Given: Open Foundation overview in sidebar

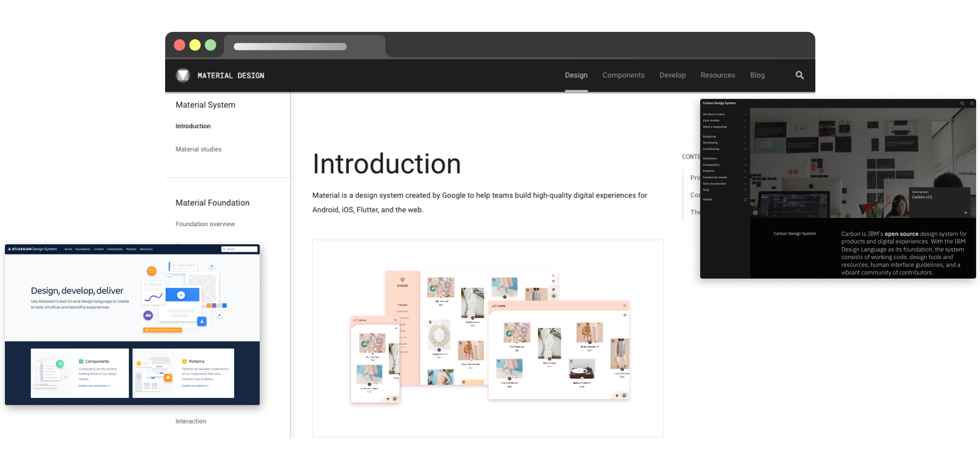Looking at the screenshot, I should pos(205,224).
